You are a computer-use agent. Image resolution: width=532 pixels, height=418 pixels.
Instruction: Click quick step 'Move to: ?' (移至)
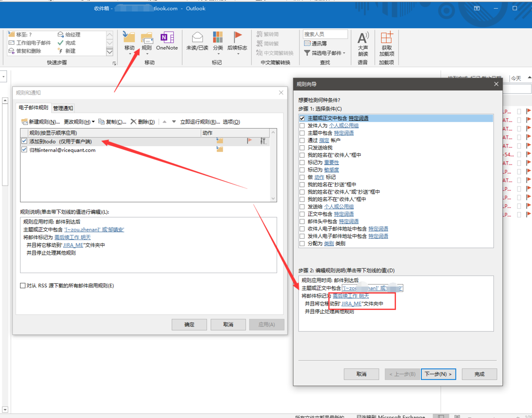[20, 34]
